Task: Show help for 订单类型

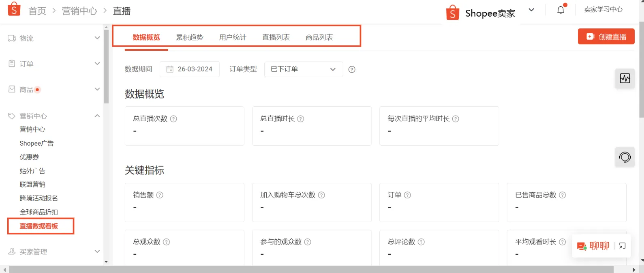Action: click(x=352, y=69)
